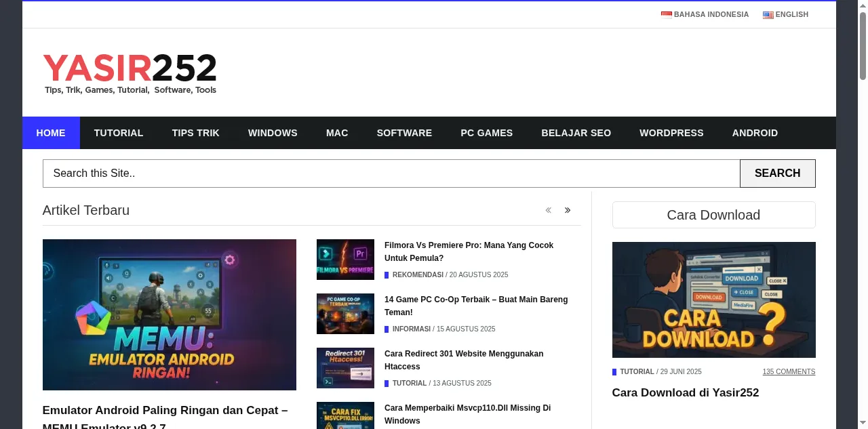Open the 135 Comments link

[789, 371]
